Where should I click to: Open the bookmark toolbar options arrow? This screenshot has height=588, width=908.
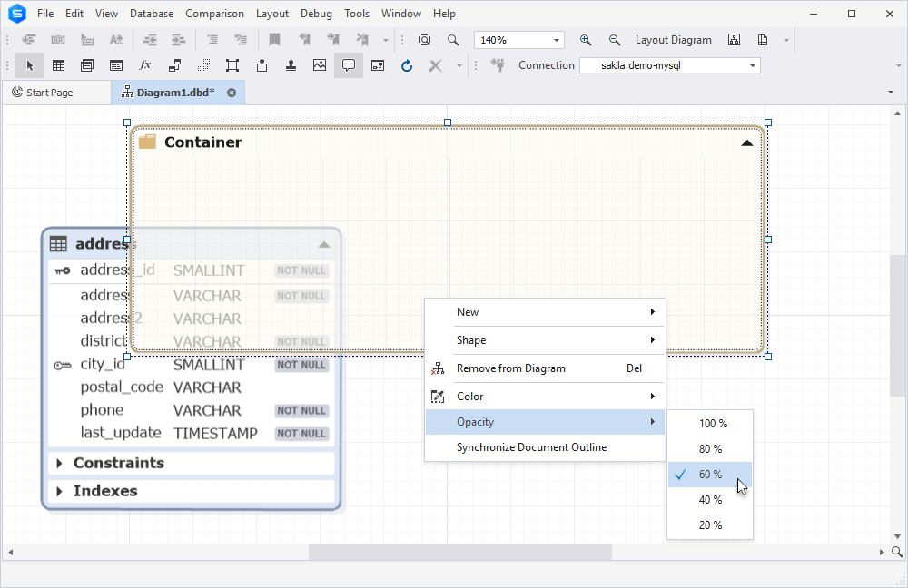[x=386, y=40]
